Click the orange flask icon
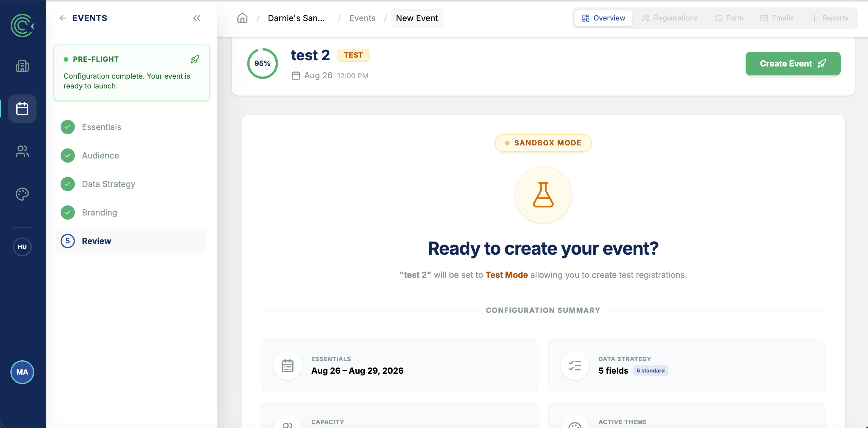Image resolution: width=868 pixels, height=428 pixels. pos(543,195)
